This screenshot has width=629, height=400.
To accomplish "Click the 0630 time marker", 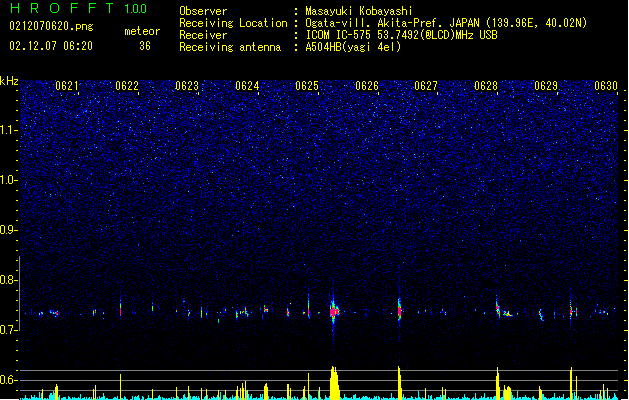I will click(606, 86).
